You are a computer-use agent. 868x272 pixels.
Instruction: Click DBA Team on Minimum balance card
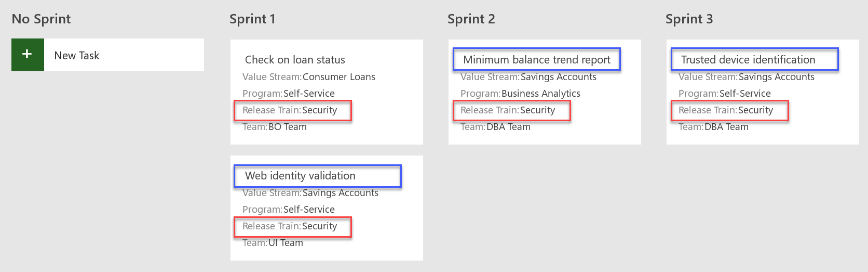495,127
